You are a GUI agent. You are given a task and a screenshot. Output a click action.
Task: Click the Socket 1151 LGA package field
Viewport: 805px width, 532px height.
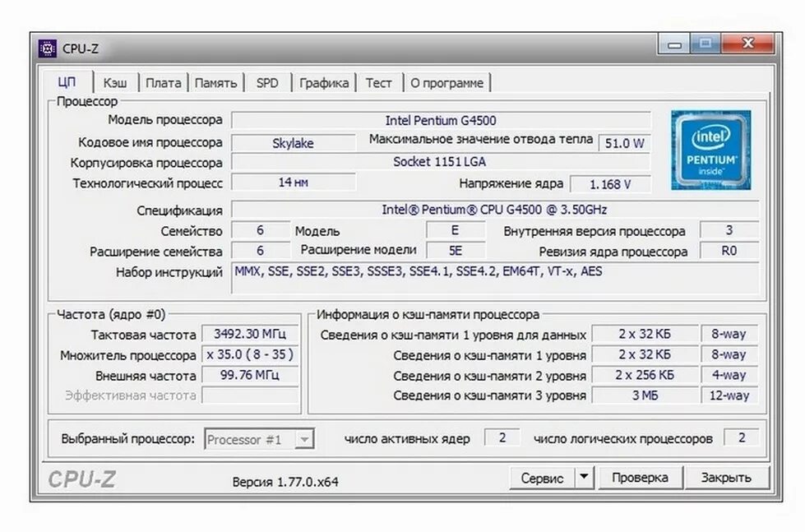441,162
